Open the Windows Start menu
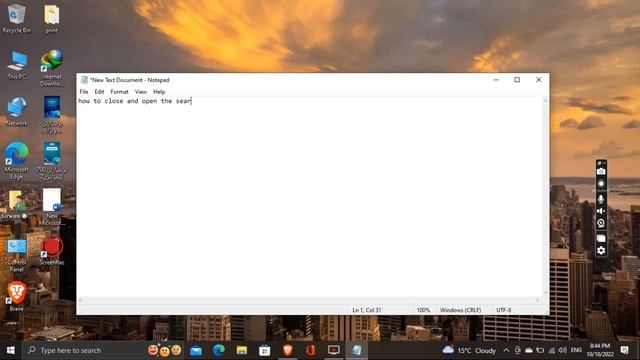 11,350
